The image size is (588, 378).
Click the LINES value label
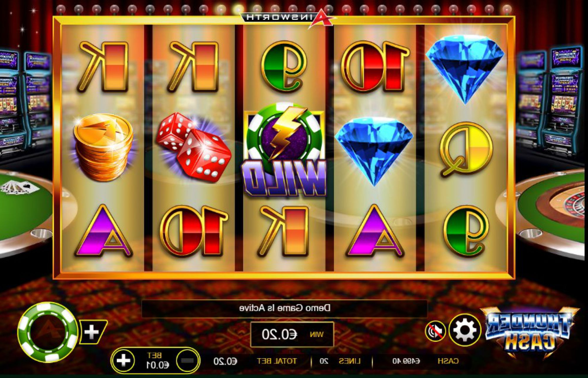tap(340, 361)
